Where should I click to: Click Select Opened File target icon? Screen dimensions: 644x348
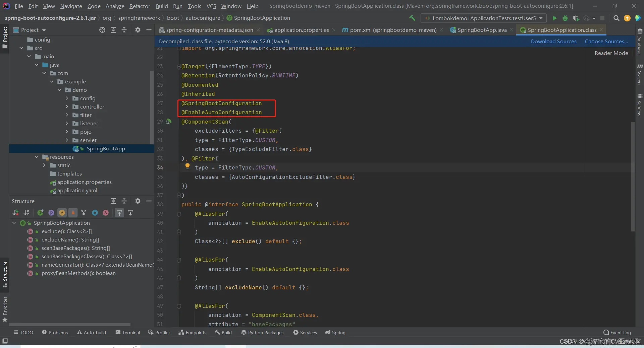(x=102, y=30)
